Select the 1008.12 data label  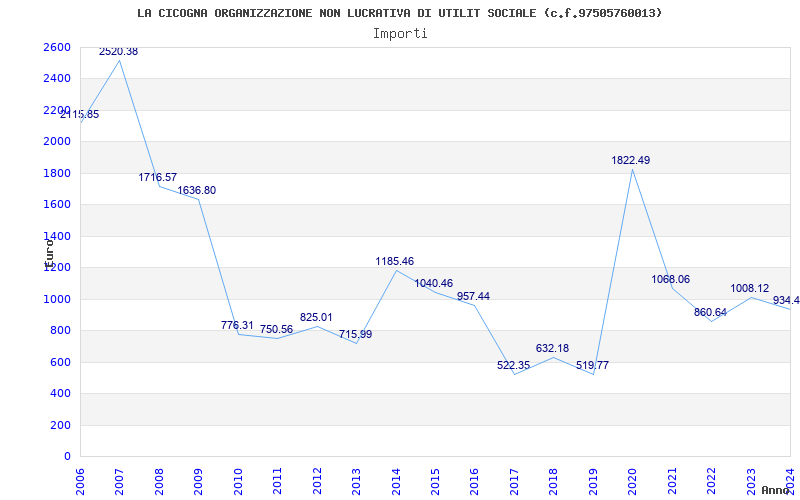tap(750, 288)
